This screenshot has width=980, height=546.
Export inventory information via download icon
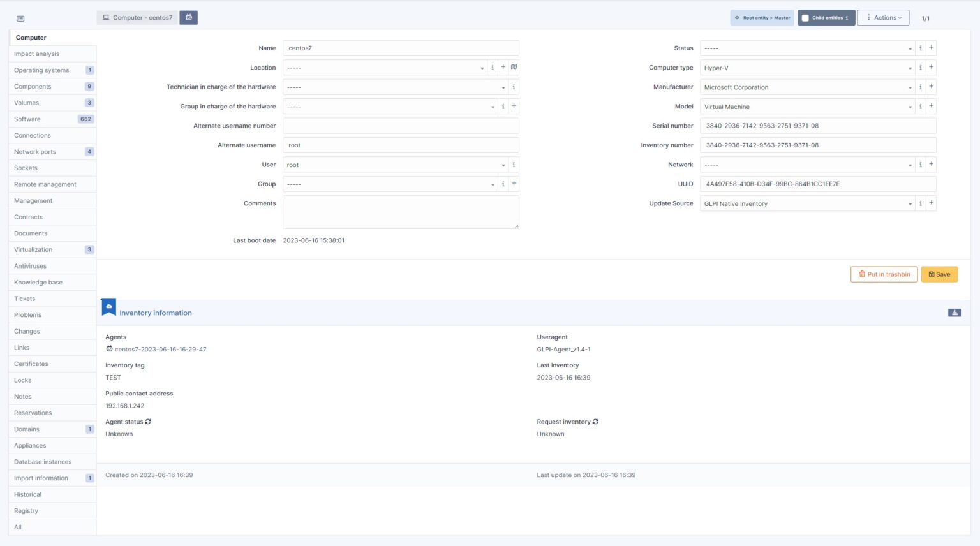coord(954,313)
